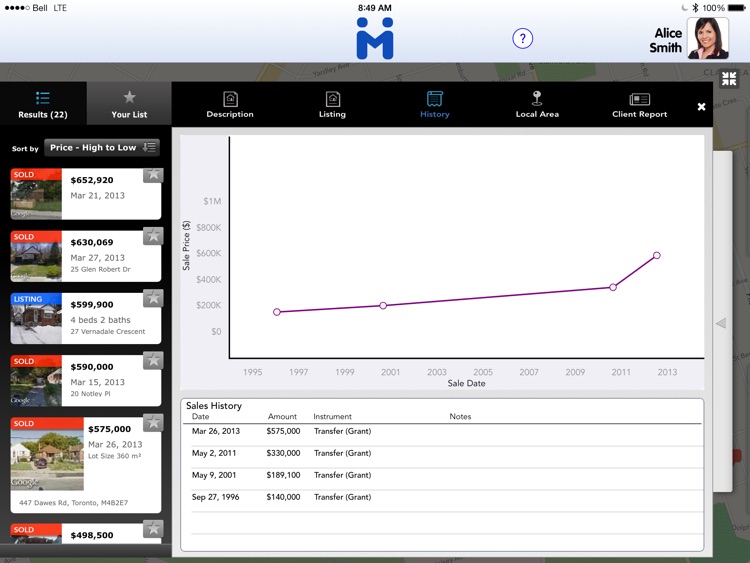Image resolution: width=750 pixels, height=563 pixels.
Task: Click the Alice Smith name label
Action: coord(666,40)
